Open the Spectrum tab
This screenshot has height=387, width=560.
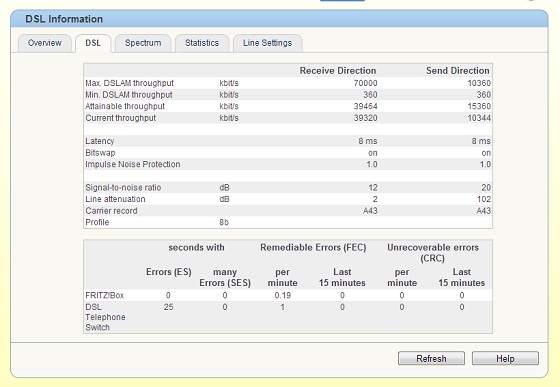pyautogui.click(x=143, y=43)
